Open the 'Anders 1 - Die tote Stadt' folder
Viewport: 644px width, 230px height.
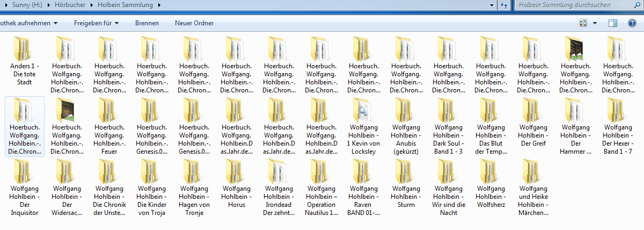24,62
